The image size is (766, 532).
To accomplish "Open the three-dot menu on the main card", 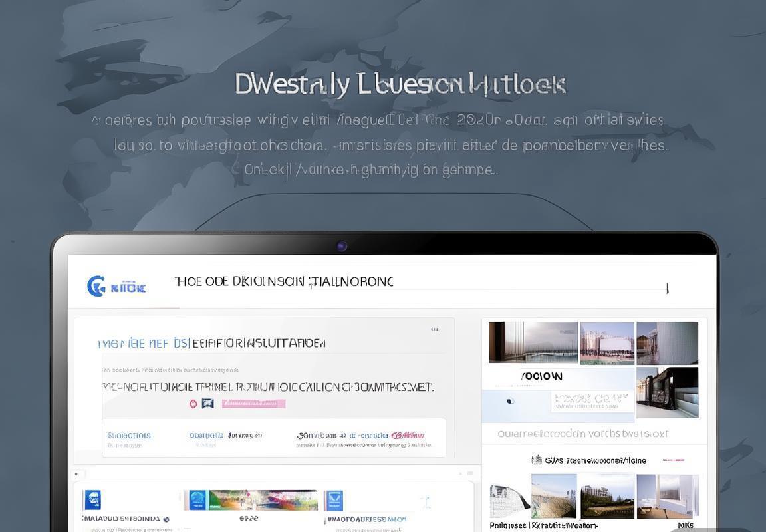I will (434, 330).
